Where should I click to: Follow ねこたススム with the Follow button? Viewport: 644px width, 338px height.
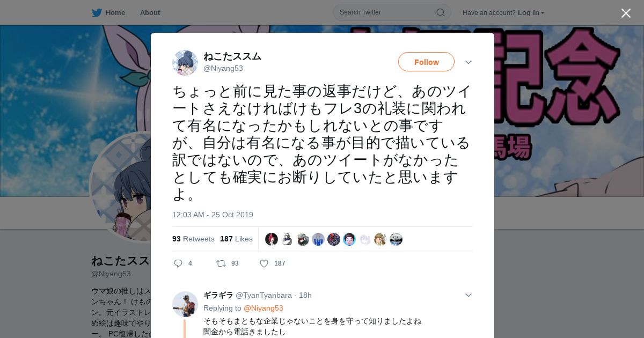[x=426, y=62]
